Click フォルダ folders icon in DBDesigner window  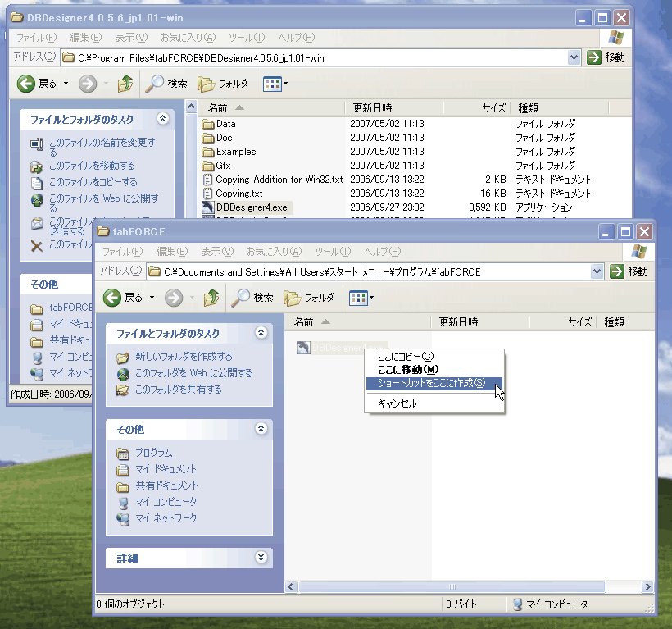pyautogui.click(x=207, y=84)
